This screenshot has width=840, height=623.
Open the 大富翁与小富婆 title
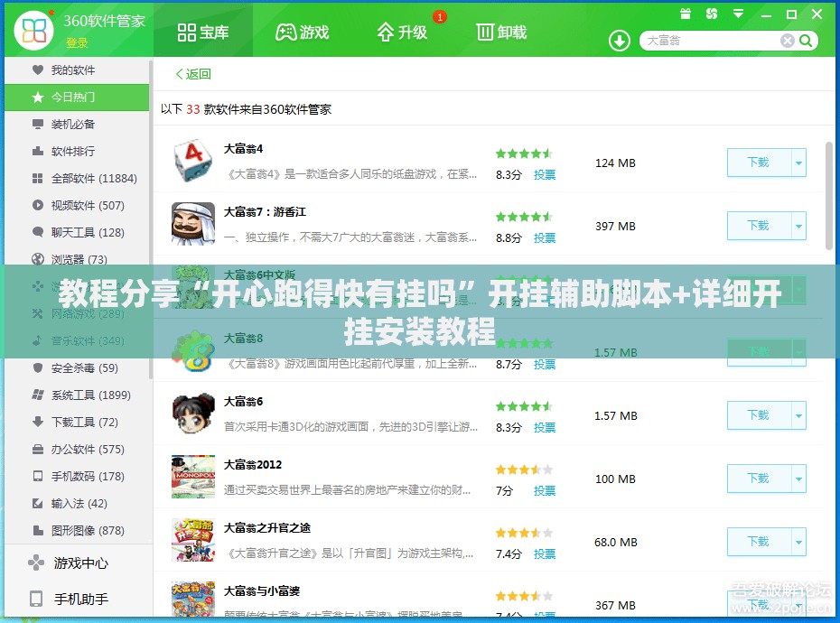tap(261, 590)
